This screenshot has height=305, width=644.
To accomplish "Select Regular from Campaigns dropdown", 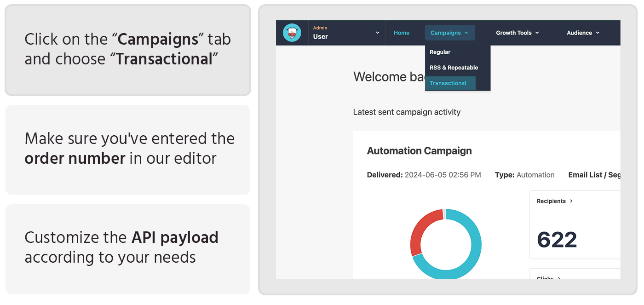I will pyautogui.click(x=440, y=52).
